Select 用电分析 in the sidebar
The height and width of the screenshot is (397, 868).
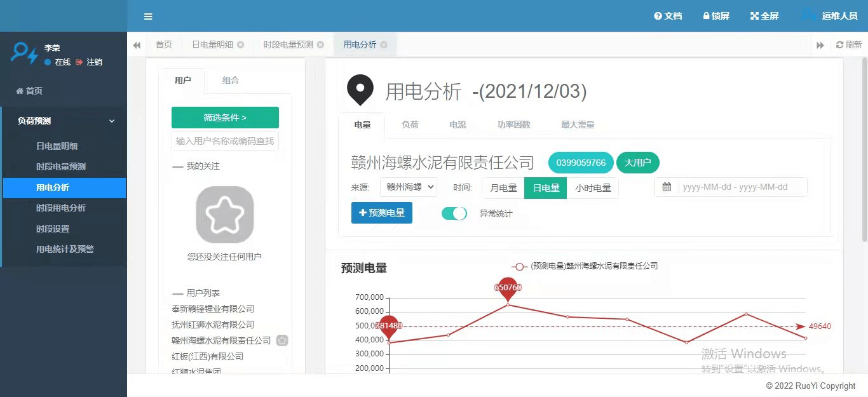[64, 187]
